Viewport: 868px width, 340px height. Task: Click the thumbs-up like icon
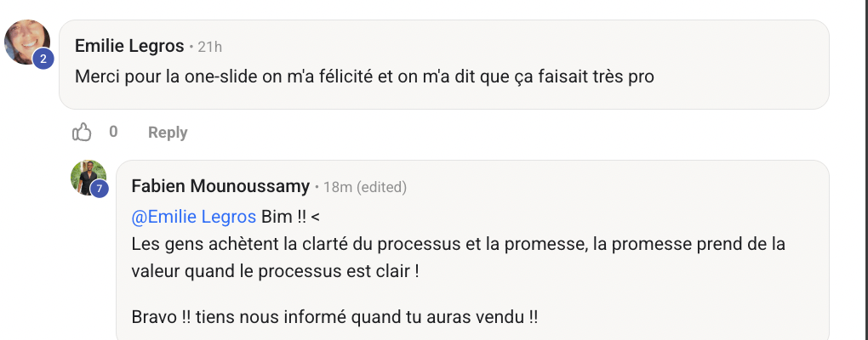tap(83, 133)
